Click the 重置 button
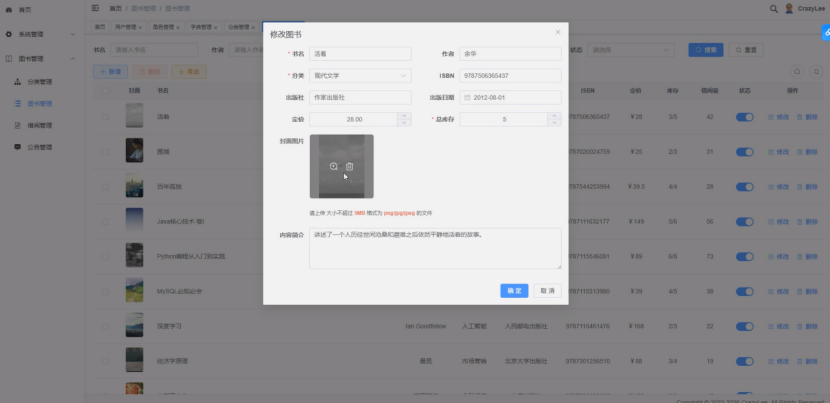830x403 pixels. [746, 50]
